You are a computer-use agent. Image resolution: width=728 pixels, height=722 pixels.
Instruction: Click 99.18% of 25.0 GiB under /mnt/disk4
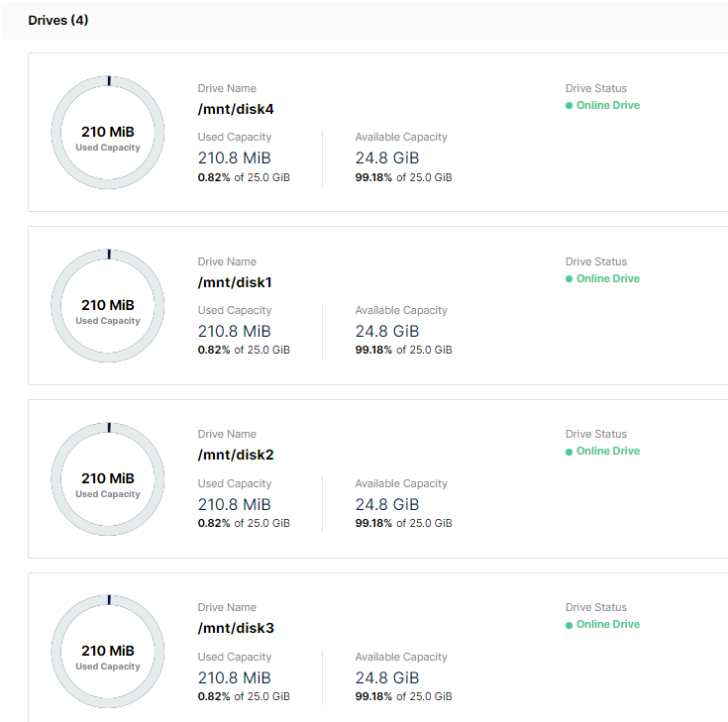point(403,177)
